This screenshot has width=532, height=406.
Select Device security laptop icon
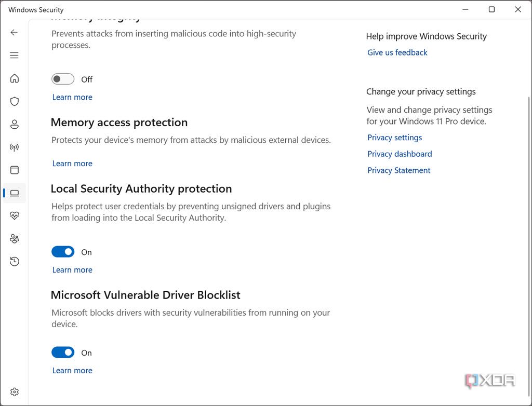tap(15, 193)
